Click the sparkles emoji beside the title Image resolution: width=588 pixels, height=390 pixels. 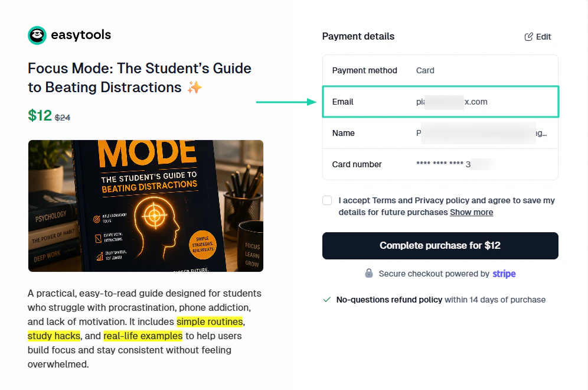pyautogui.click(x=195, y=87)
